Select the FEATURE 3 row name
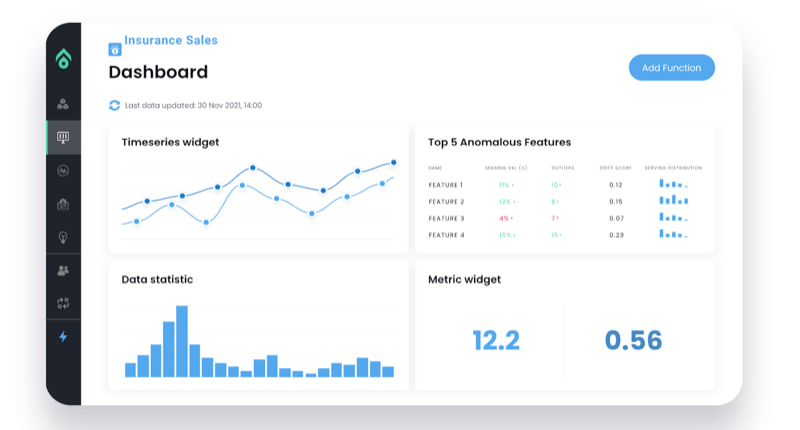Screen dimensions: 800x430 pyautogui.click(x=446, y=219)
